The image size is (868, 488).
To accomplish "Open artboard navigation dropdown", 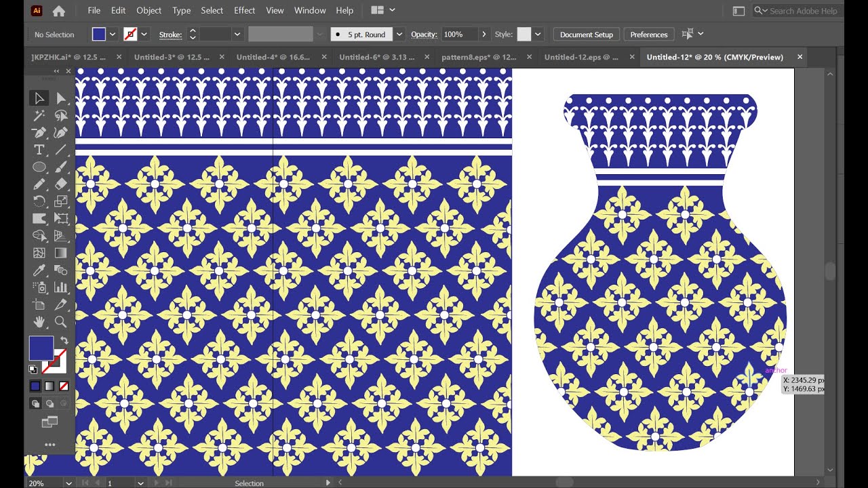I will tap(140, 483).
